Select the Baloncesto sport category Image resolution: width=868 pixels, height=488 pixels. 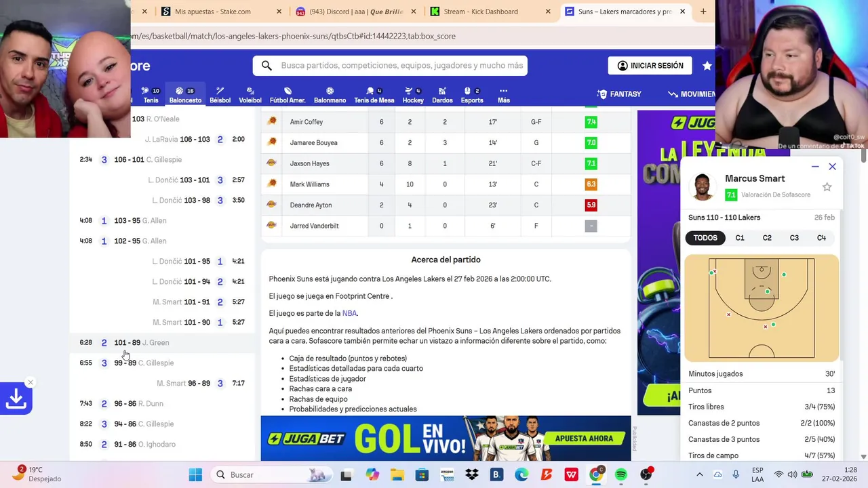click(185, 95)
